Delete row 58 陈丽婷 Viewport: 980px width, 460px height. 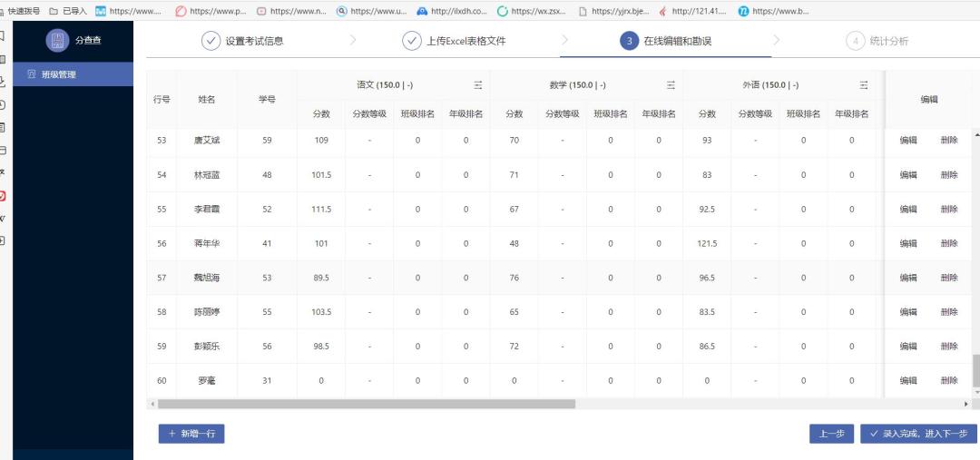tap(949, 312)
